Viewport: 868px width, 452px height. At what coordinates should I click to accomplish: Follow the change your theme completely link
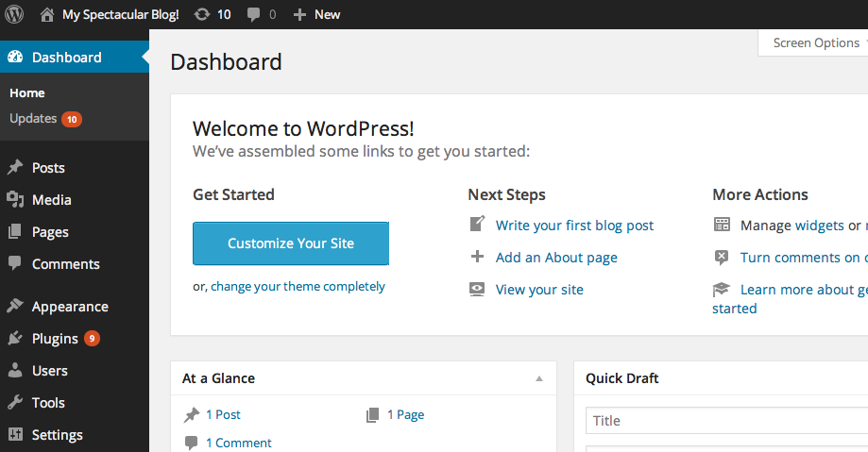point(298,286)
